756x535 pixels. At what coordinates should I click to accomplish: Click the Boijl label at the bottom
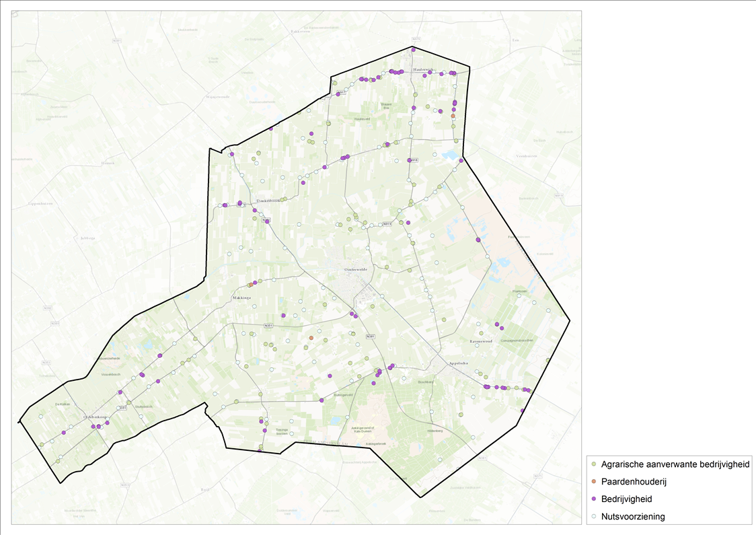click(x=205, y=489)
